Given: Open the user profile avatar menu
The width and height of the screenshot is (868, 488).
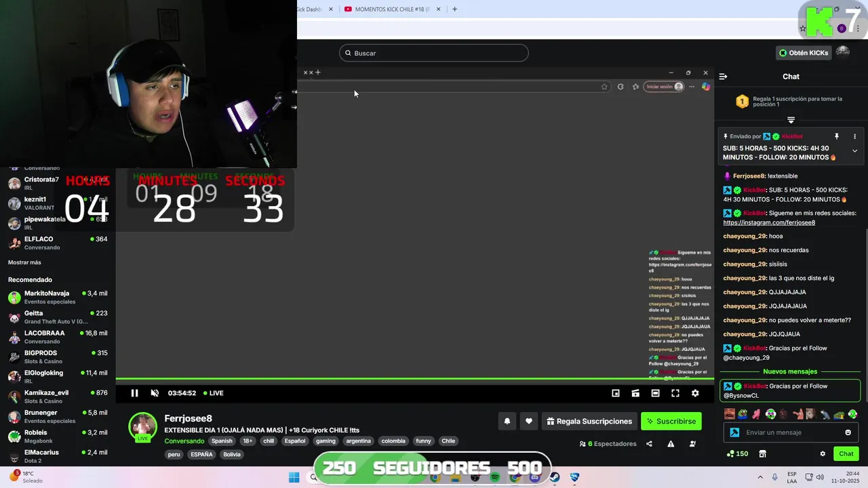Looking at the screenshot, I should coord(843,53).
